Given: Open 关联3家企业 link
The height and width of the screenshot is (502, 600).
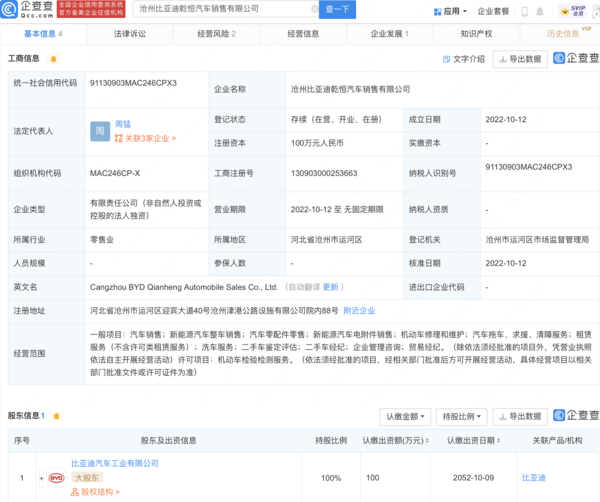Looking at the screenshot, I should [x=145, y=138].
